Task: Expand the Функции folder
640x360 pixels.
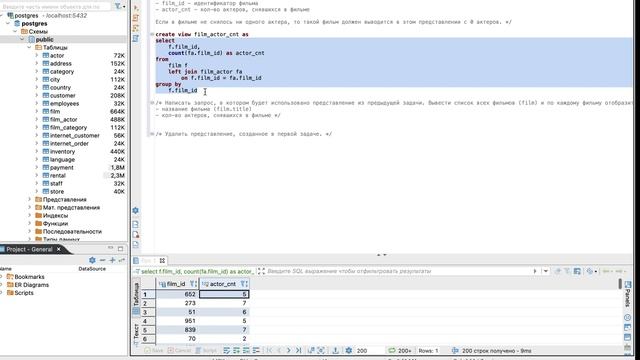Action: coord(29,223)
